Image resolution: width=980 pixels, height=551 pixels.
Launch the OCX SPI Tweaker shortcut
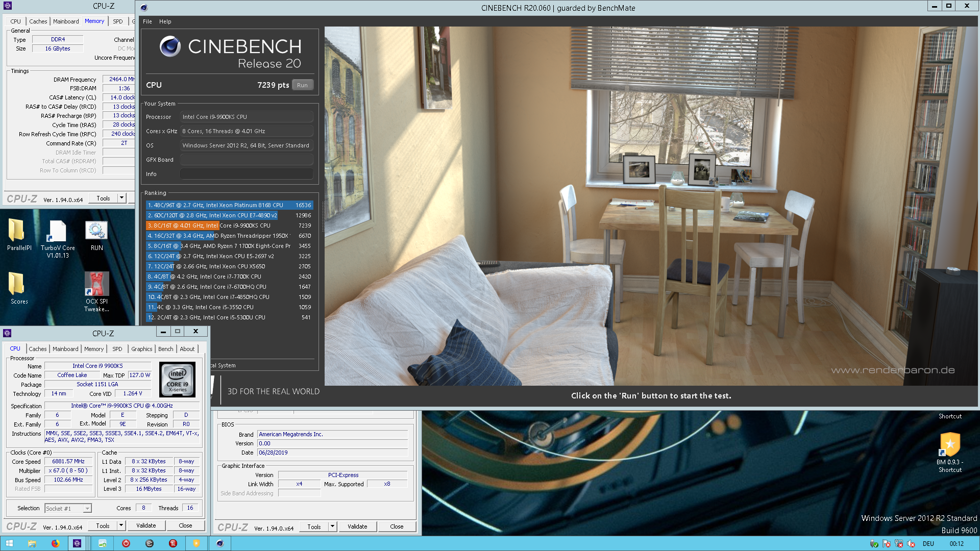(x=96, y=292)
